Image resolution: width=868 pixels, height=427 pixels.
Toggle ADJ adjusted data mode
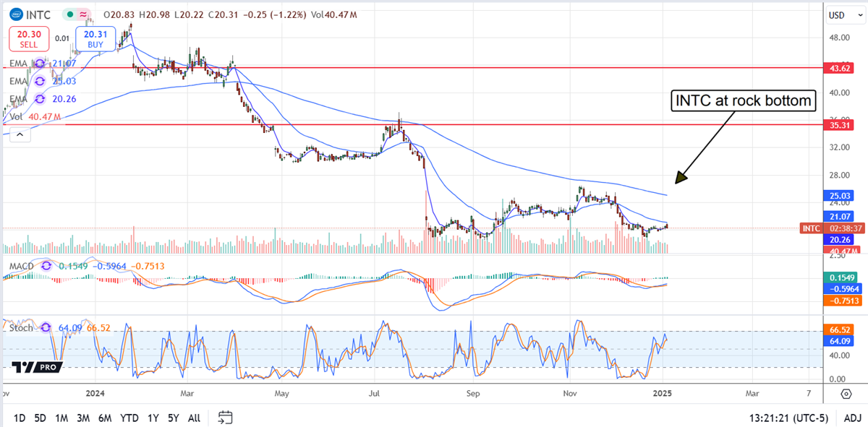point(851,418)
